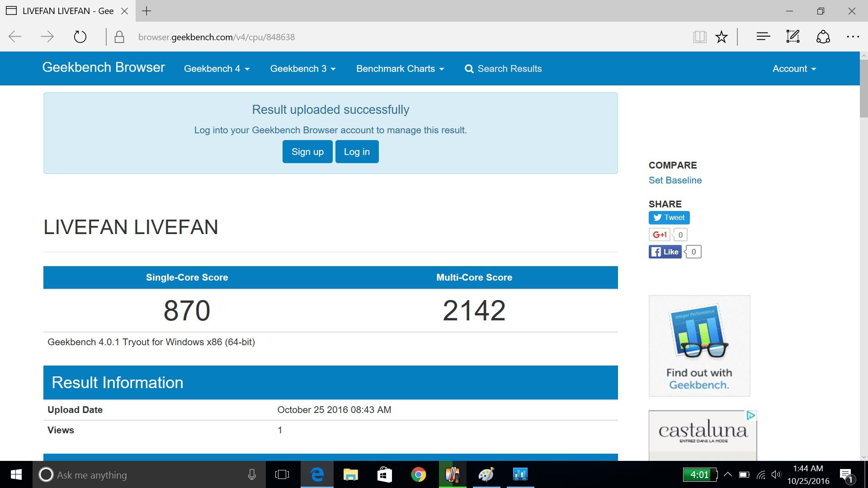Click the Single-Core Score value 870
This screenshot has height=488, width=868.
click(187, 310)
